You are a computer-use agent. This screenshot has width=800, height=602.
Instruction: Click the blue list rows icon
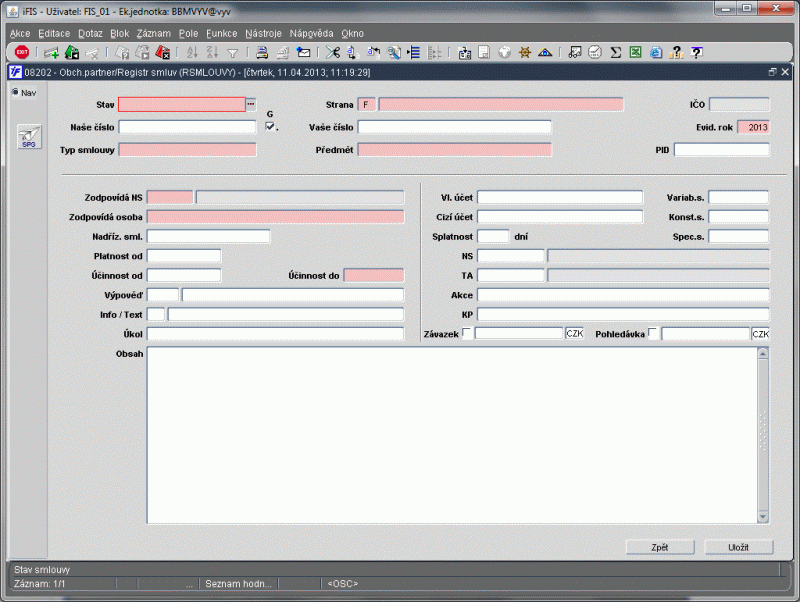(414, 52)
